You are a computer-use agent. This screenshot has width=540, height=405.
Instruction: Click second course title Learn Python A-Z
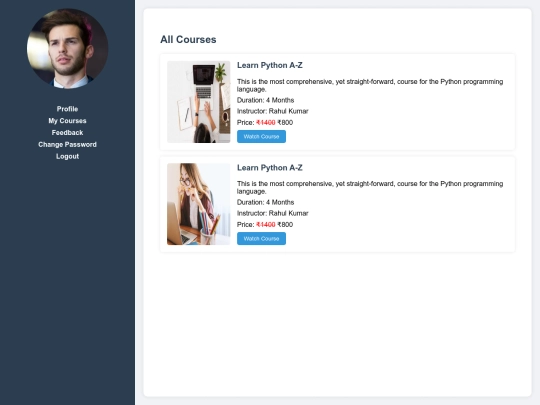coord(270,168)
